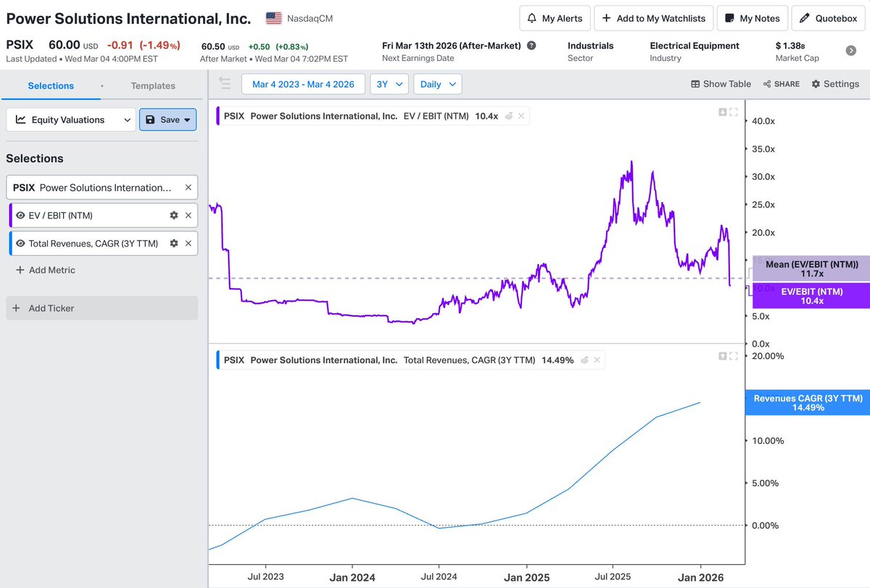Click the NasdaqCM exchange label
Screen dimensions: 870x588
tap(311, 18)
